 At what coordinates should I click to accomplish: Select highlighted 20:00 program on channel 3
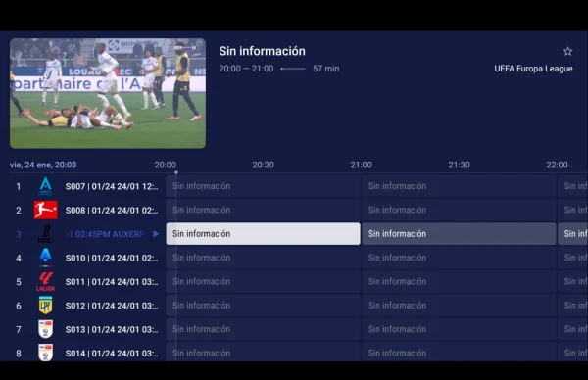pyautogui.click(x=264, y=234)
